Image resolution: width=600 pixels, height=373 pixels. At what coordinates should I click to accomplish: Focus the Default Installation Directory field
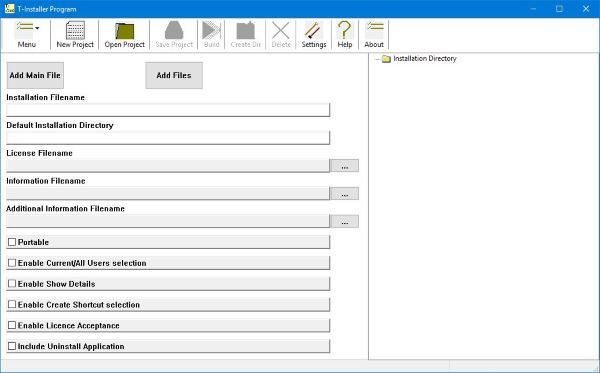[x=168, y=138]
